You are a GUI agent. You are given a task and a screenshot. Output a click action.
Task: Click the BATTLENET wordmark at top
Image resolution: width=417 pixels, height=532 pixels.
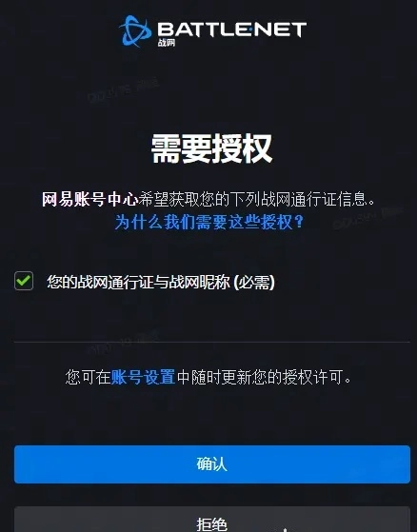[231, 30]
